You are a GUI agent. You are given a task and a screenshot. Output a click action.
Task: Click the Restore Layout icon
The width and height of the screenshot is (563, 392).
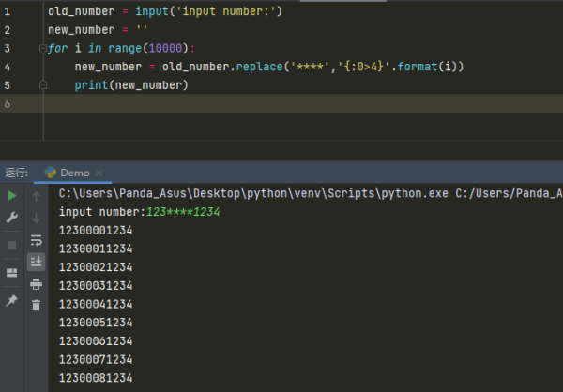[11, 273]
